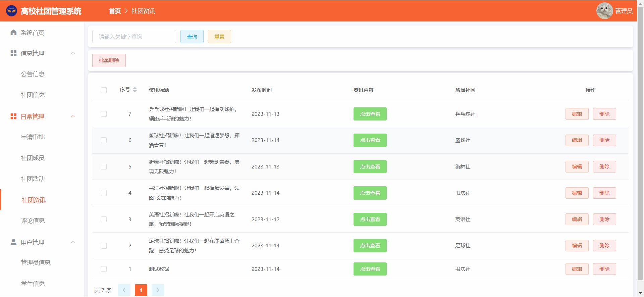The width and height of the screenshot is (644, 297).
Task: Collapse the 信息管理 menu chevron
Action: coord(73,53)
